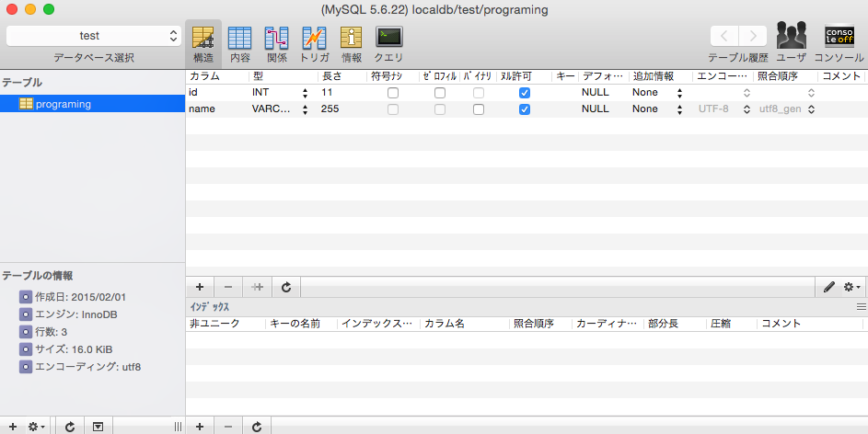
Task: Click NULL default value for id row
Action: pos(596,92)
